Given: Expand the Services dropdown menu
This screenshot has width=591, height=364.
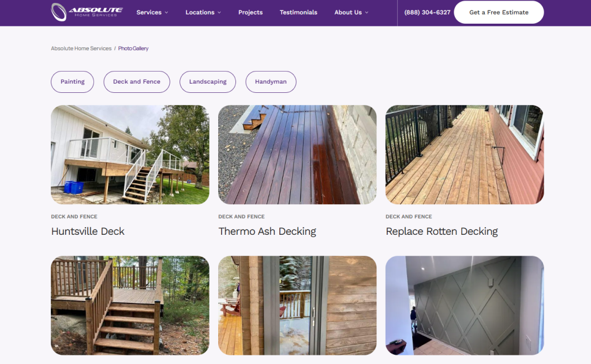Looking at the screenshot, I should pyautogui.click(x=152, y=13).
